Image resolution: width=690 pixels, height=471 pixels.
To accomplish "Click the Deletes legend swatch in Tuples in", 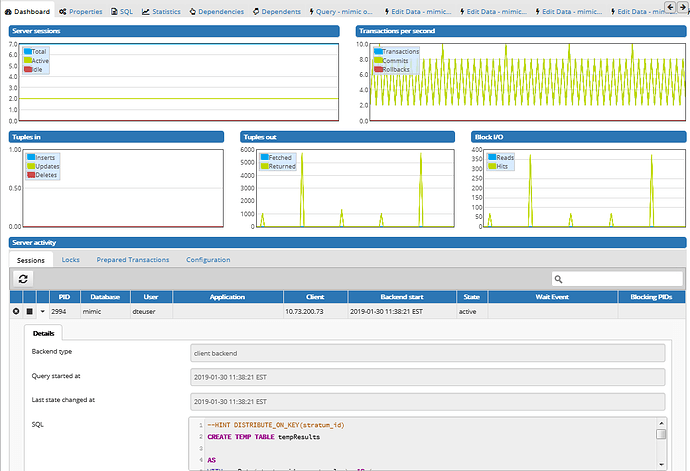I will tap(31, 175).
